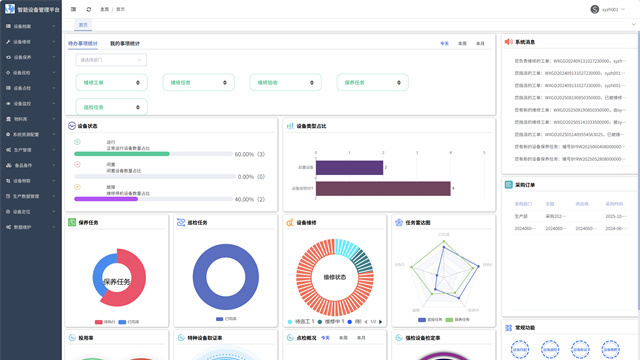Image resolution: width=640 pixels, height=360 pixels.
Task: Open the 维修验收 todo card
Action: (285, 82)
